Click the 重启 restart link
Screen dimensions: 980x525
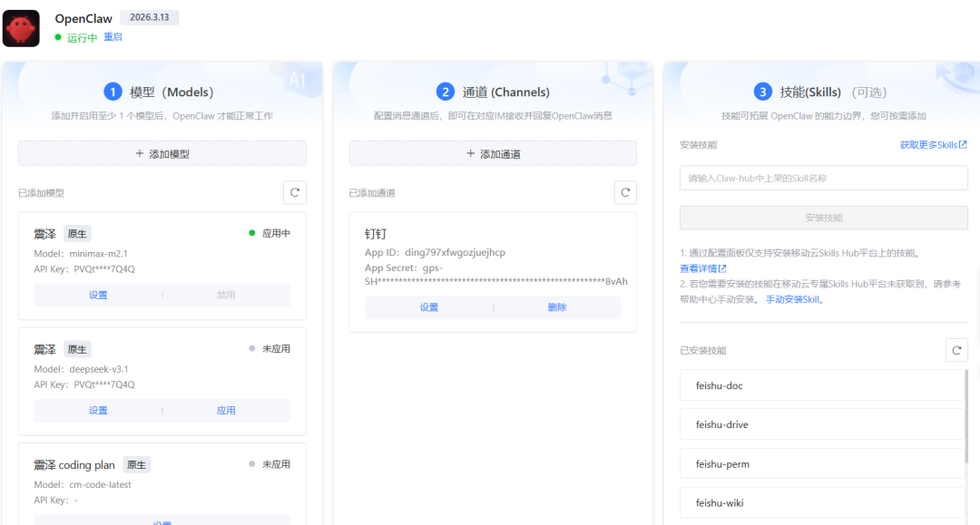pyautogui.click(x=113, y=37)
